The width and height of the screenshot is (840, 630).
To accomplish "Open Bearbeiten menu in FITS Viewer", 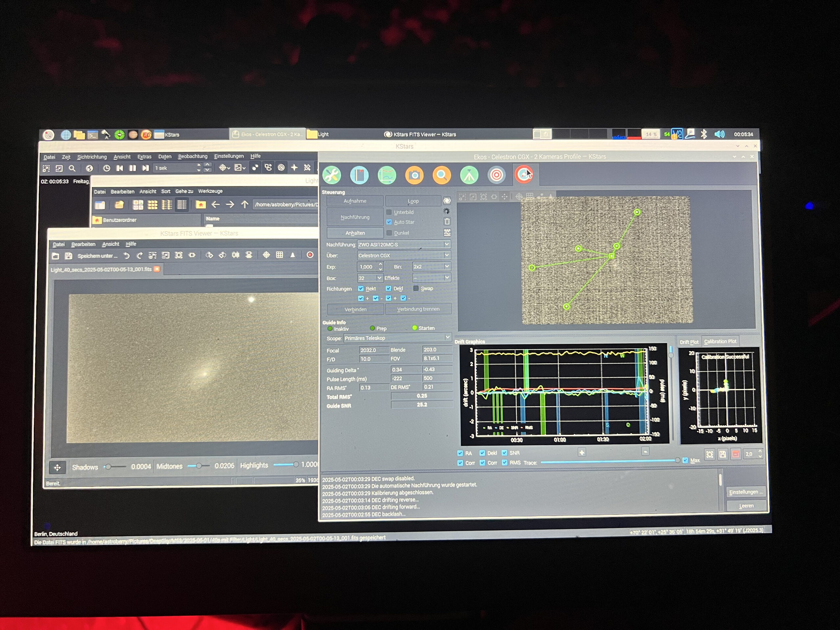I will pyautogui.click(x=83, y=244).
